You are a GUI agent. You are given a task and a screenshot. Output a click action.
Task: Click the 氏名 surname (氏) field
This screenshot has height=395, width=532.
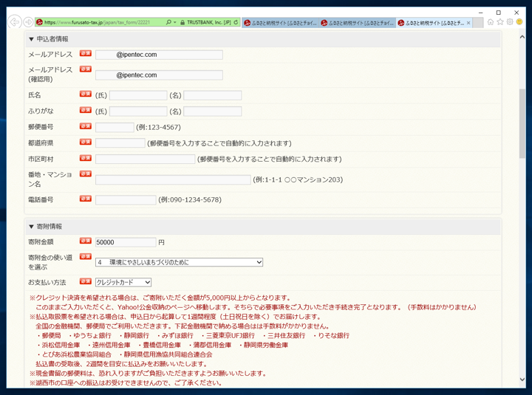138,95
